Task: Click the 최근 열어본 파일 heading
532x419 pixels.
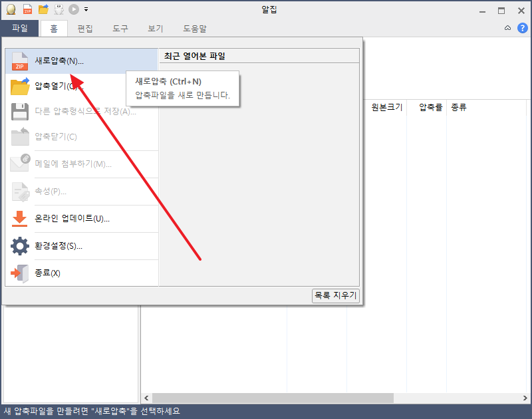Action: (x=194, y=56)
